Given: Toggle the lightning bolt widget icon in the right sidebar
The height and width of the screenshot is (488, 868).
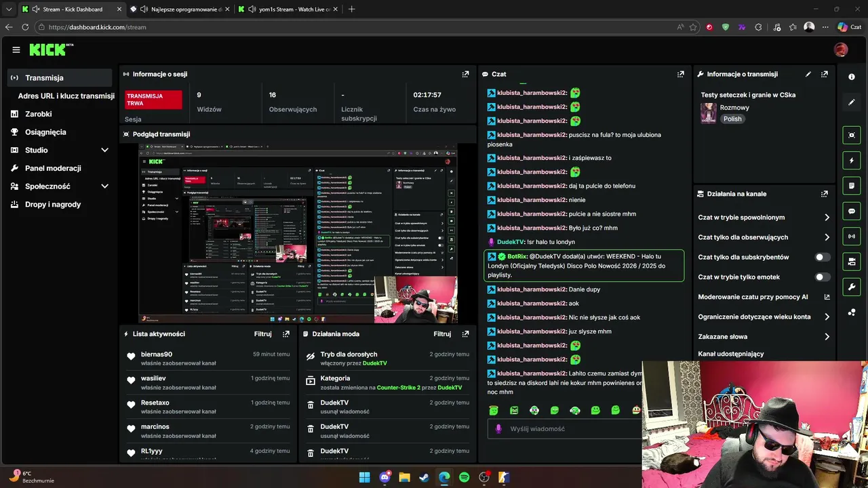Looking at the screenshot, I should (x=852, y=161).
